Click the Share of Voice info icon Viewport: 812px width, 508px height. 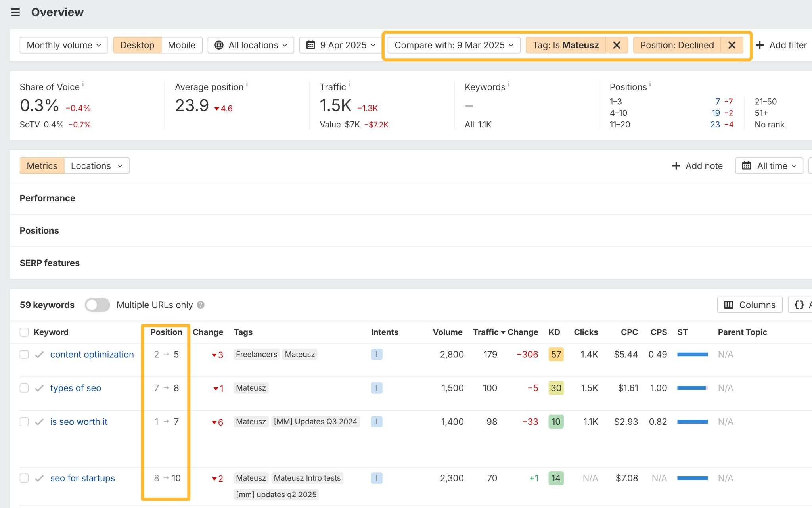(x=83, y=84)
